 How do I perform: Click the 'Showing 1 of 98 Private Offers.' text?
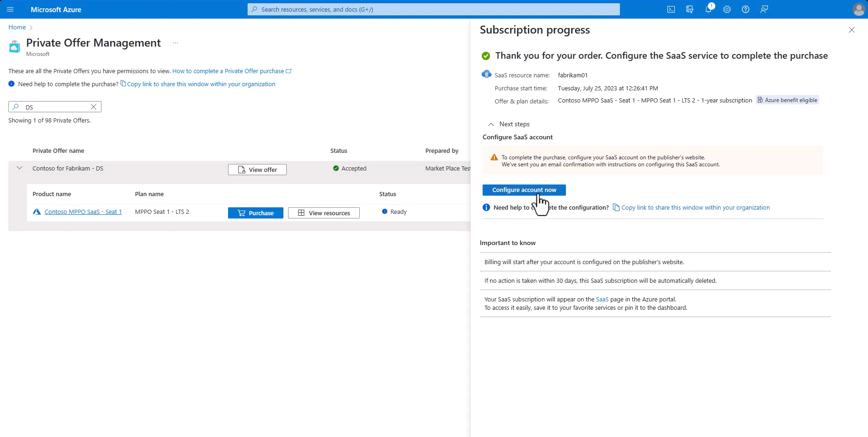click(49, 121)
